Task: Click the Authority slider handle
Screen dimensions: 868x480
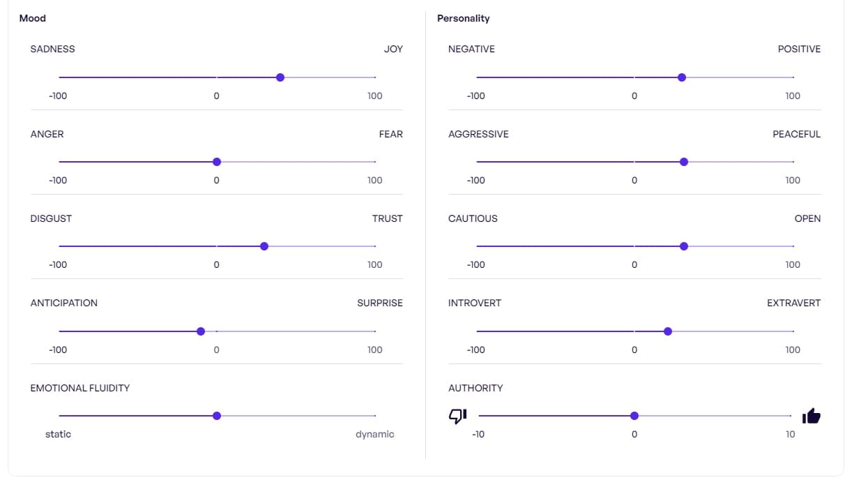Action: [x=634, y=416]
